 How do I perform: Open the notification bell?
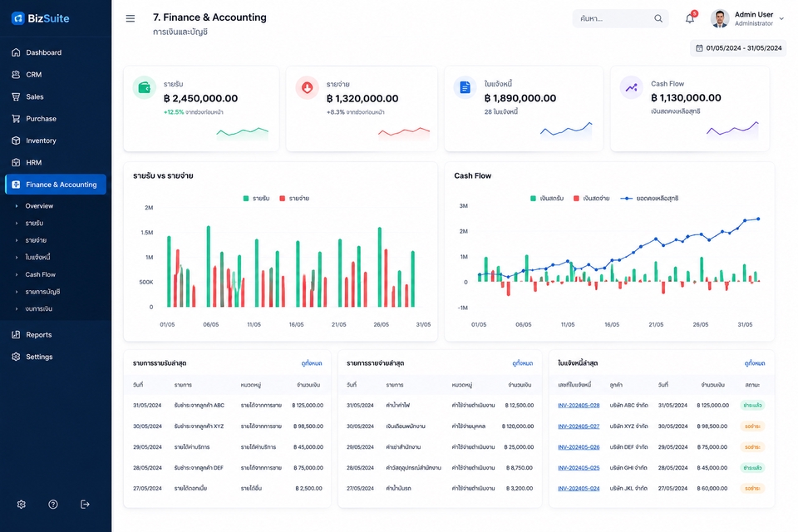[690, 19]
